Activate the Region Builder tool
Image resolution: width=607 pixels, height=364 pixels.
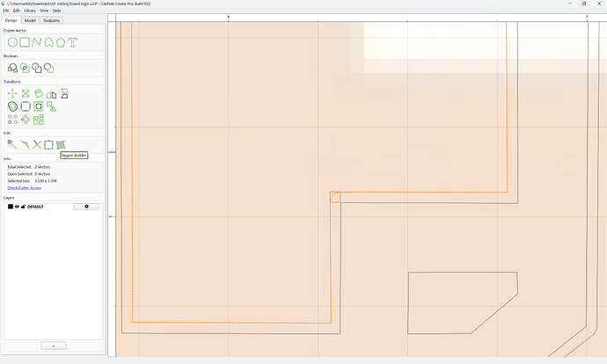click(61, 145)
